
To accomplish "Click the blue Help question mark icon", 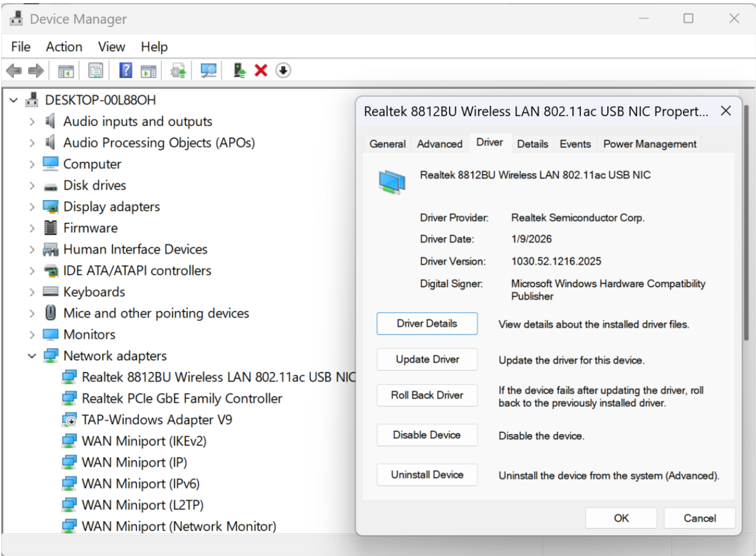I will tap(125, 71).
